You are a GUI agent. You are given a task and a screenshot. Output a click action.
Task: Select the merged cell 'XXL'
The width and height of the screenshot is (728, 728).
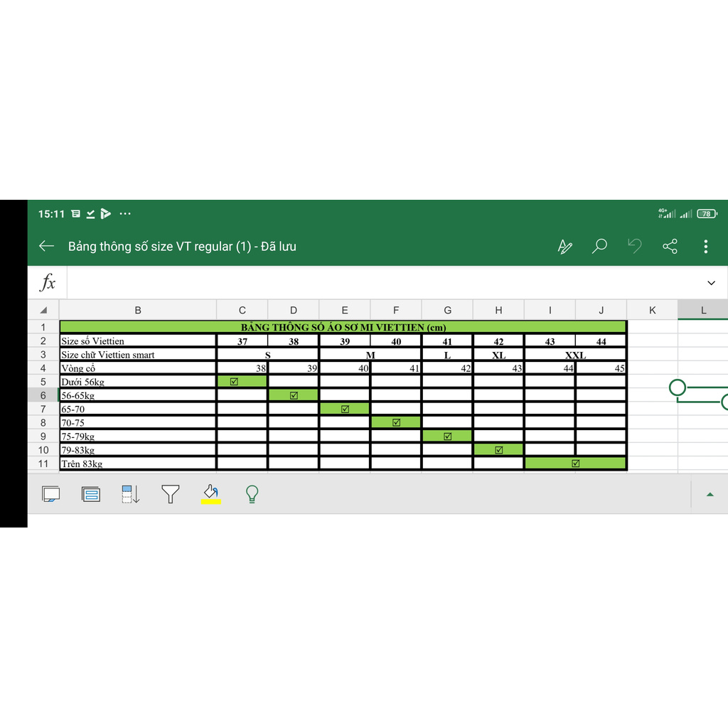(x=575, y=355)
